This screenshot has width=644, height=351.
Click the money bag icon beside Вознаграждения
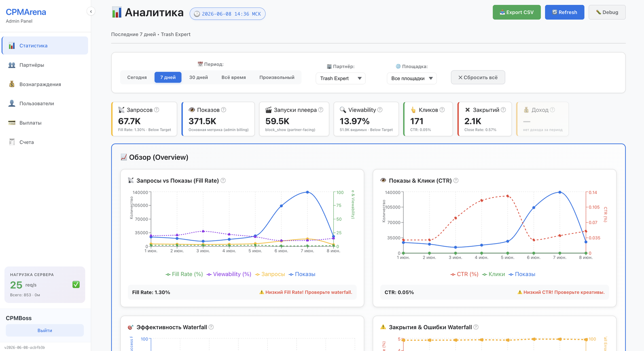12,84
